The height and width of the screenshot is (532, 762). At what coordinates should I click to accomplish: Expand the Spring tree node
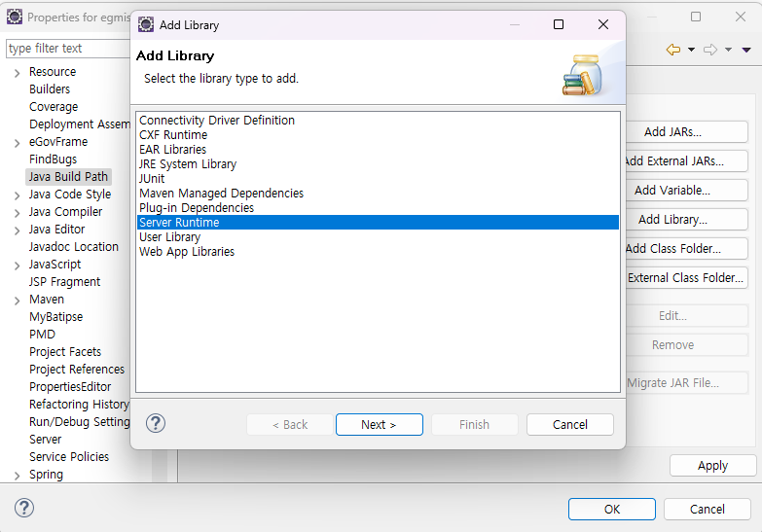pos(17,476)
